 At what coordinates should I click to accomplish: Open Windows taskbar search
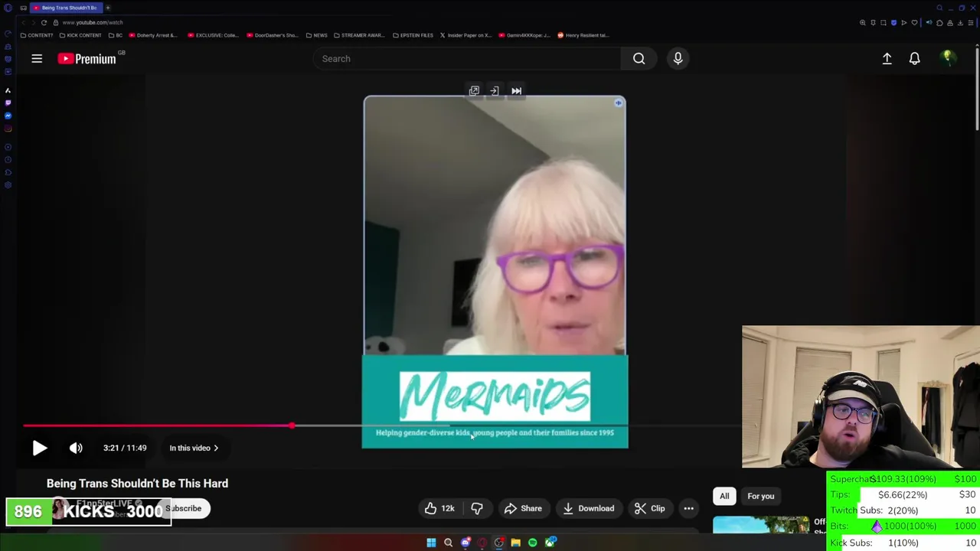tap(448, 543)
